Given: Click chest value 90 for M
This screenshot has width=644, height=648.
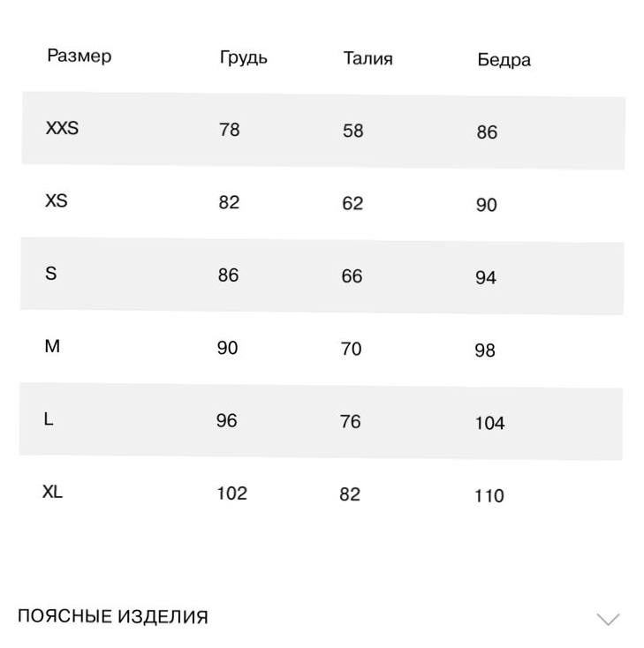Looking at the screenshot, I should click(228, 348).
